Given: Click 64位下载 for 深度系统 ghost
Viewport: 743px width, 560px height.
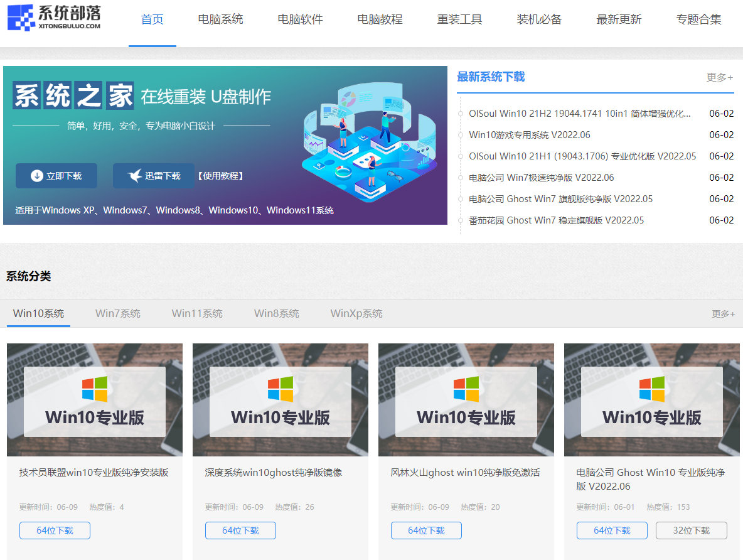Looking at the screenshot, I should tap(241, 530).
